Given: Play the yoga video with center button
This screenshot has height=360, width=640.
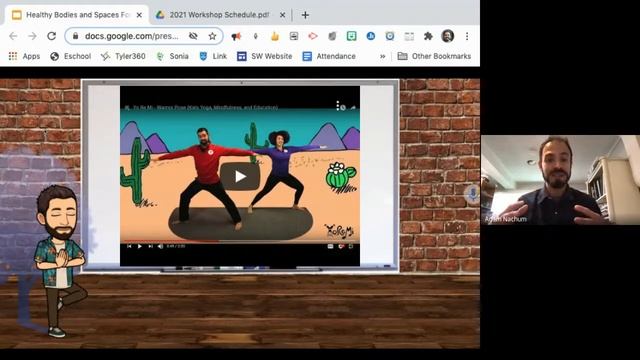Looking at the screenshot, I should (240, 176).
